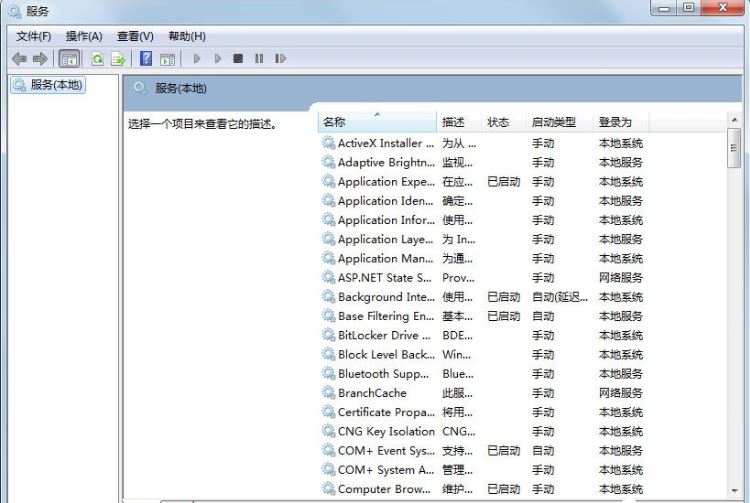Toggle the show/hide console tree button
This screenshot has height=503, width=750.
coord(69,59)
